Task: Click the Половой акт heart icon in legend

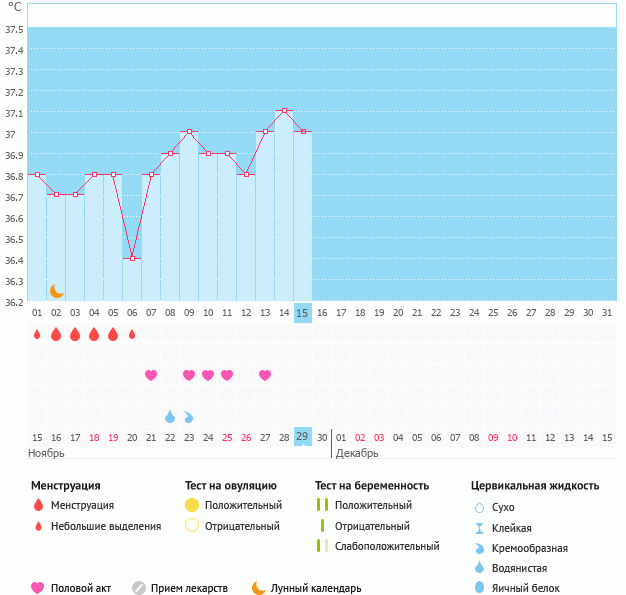Action: pyautogui.click(x=38, y=588)
